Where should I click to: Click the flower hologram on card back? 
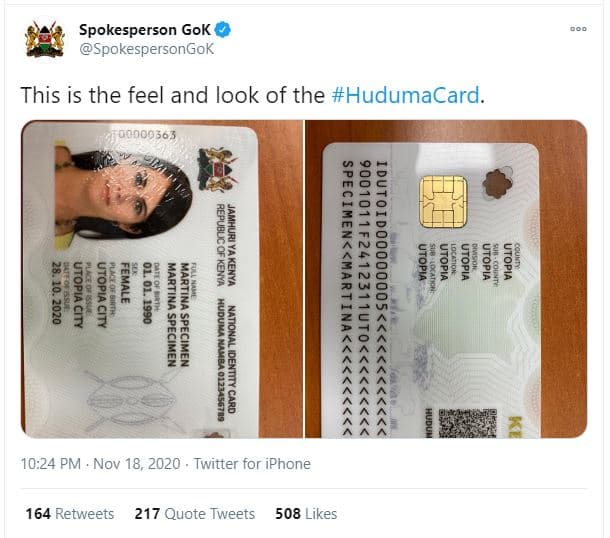click(x=498, y=182)
